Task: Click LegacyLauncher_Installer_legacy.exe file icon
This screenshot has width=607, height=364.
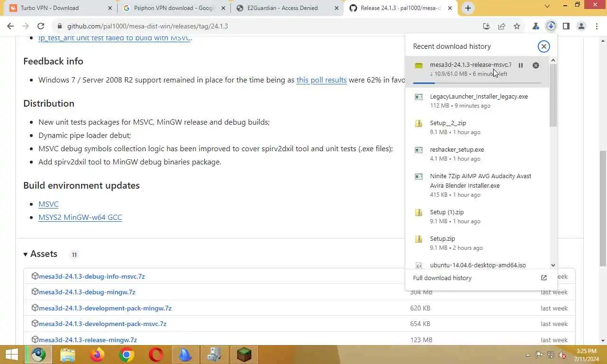Action: point(419,97)
